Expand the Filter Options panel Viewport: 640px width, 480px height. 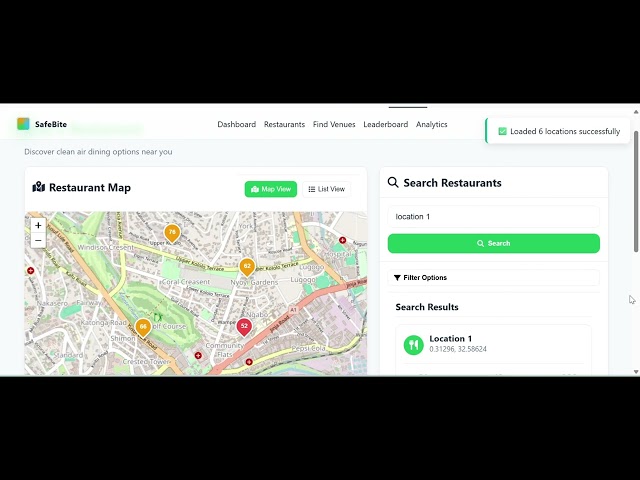pyautogui.click(x=493, y=278)
